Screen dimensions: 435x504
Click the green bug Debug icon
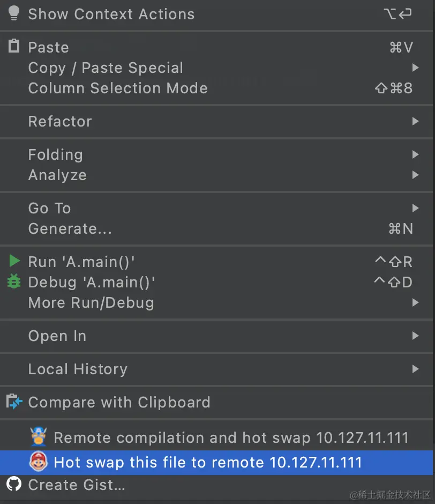click(x=14, y=281)
